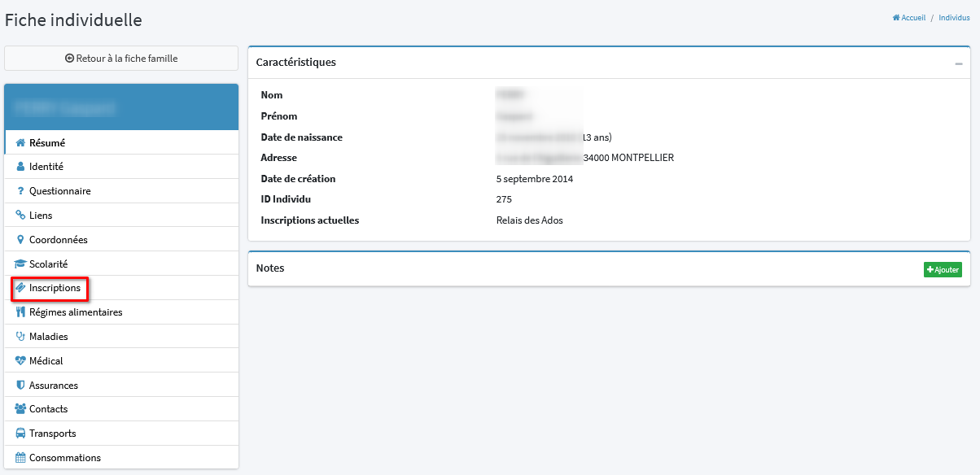The height and width of the screenshot is (475, 980).
Task: Click the heartbeat icon for Médical
Action: pos(21,361)
